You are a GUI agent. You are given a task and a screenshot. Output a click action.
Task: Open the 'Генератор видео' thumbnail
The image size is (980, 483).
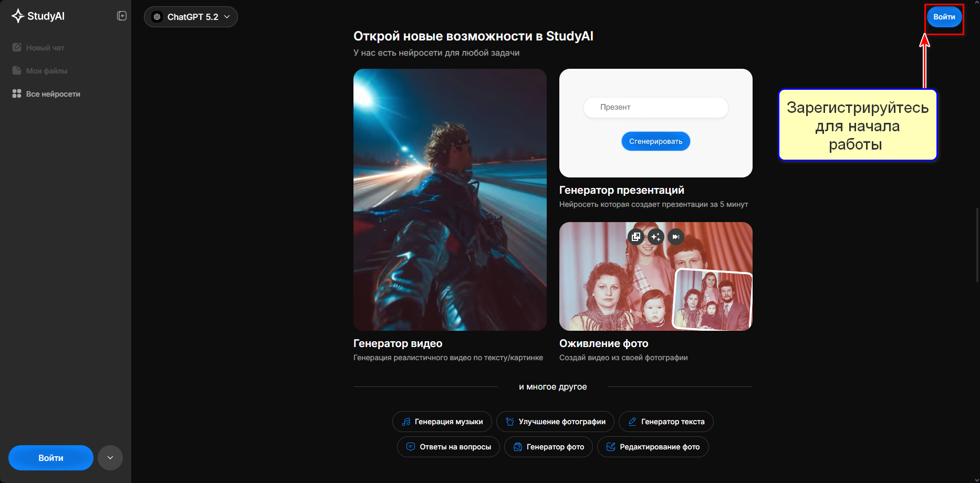pos(450,199)
